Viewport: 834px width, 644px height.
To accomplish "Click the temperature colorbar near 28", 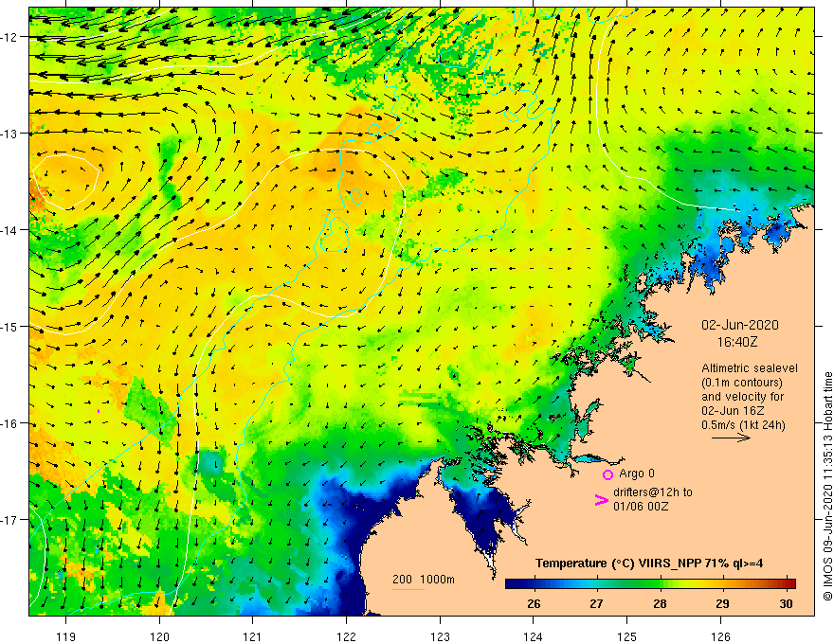I will 660,584.
